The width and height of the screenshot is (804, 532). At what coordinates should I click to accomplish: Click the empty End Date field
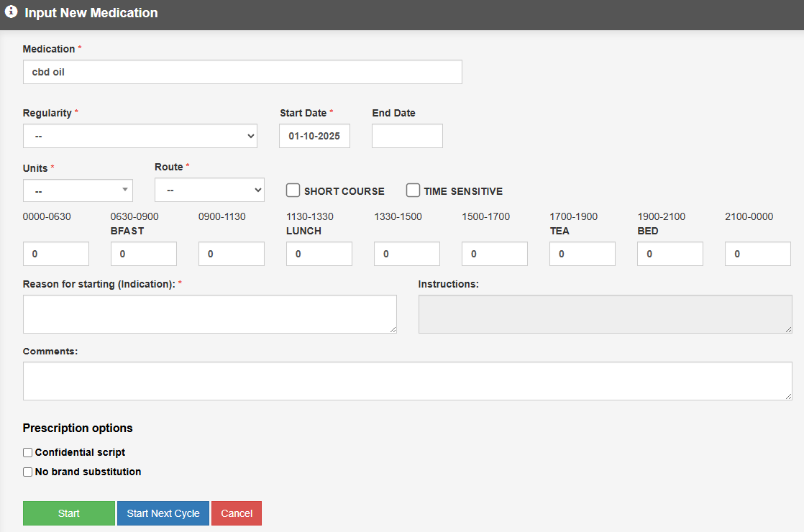click(x=407, y=136)
